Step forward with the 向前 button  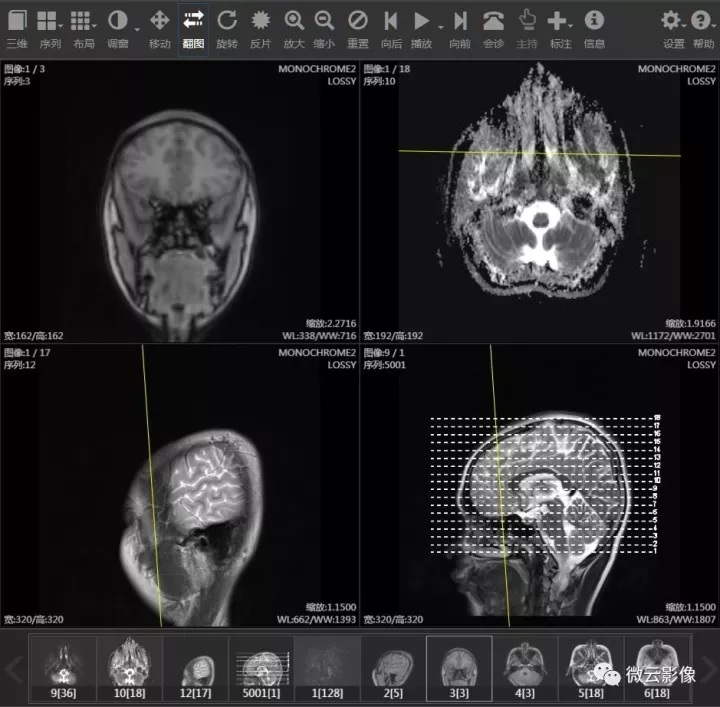point(460,29)
